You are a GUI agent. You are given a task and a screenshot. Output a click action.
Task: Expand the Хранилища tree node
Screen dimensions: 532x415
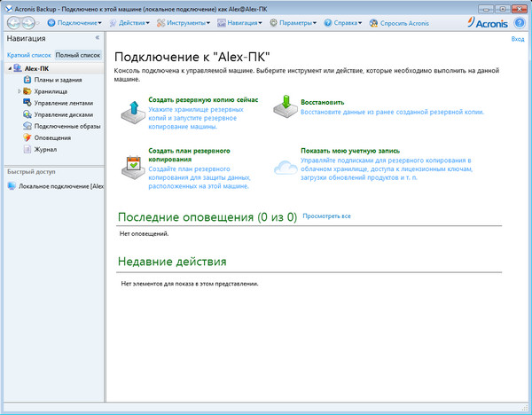coord(19,91)
